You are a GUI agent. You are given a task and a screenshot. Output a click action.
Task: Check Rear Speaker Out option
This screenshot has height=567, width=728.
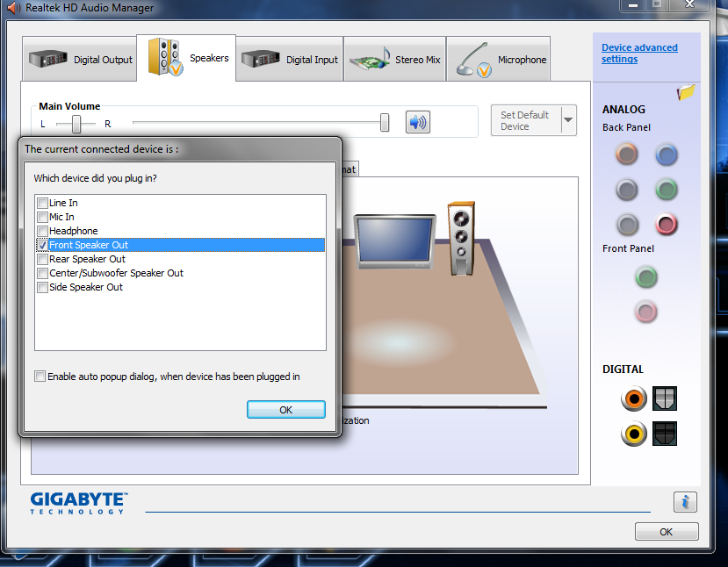(x=43, y=259)
